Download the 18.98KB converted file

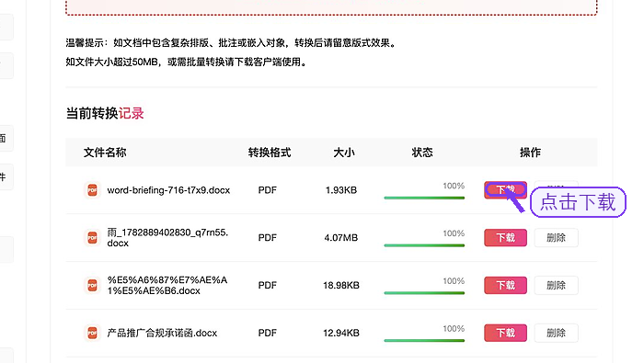(505, 285)
